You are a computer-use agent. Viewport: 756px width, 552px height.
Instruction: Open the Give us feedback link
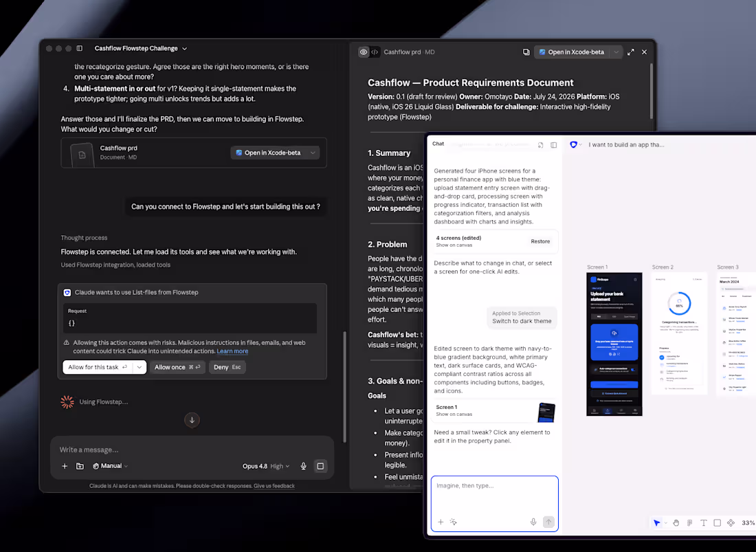[274, 486]
